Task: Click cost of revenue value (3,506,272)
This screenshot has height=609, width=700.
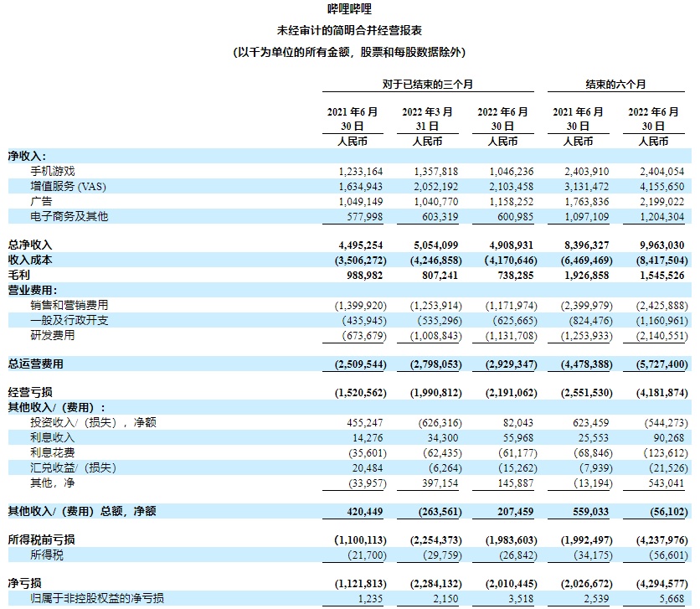Action: coord(361,261)
